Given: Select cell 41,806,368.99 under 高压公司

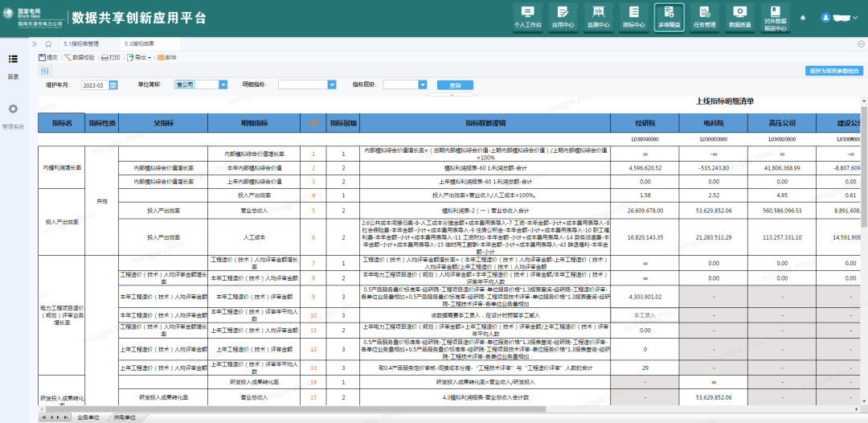Looking at the screenshot, I should click(782, 168).
